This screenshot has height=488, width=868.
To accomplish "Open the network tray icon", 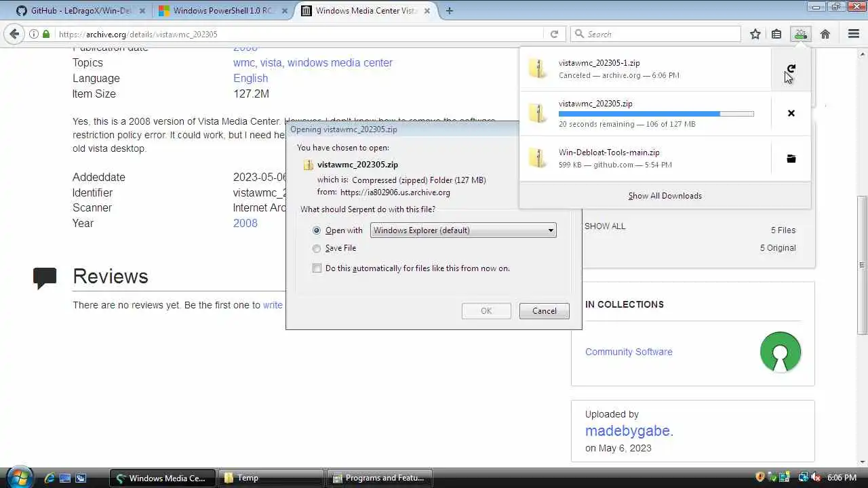I will (x=803, y=478).
